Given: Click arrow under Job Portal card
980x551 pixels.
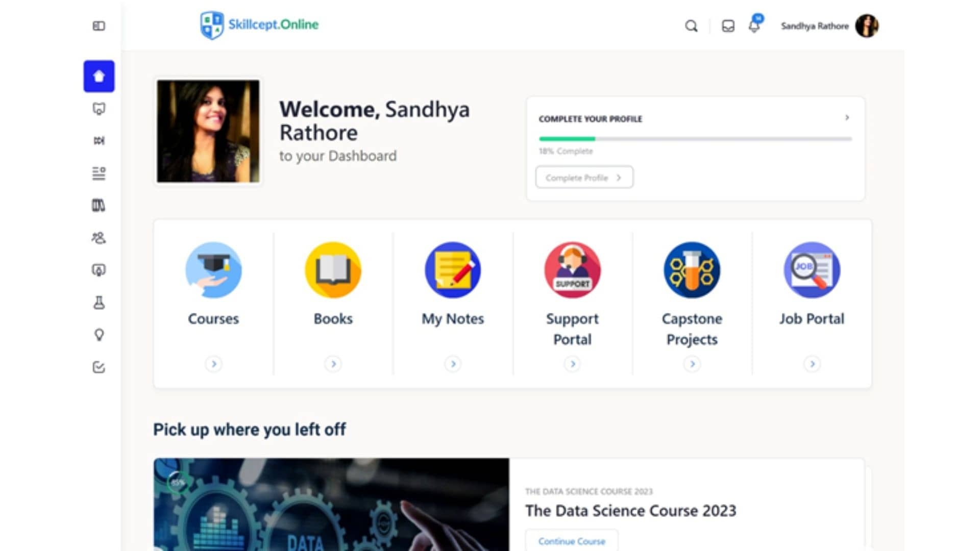Looking at the screenshot, I should click(x=812, y=364).
